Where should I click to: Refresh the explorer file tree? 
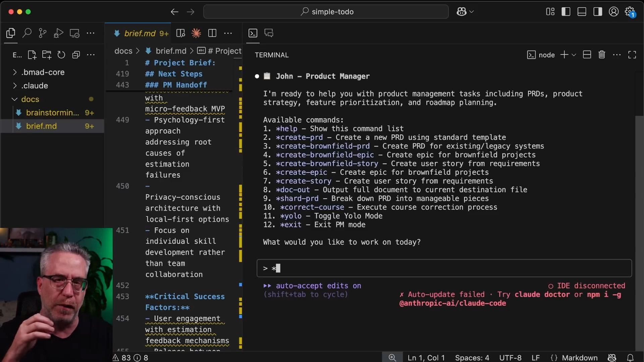(61, 55)
